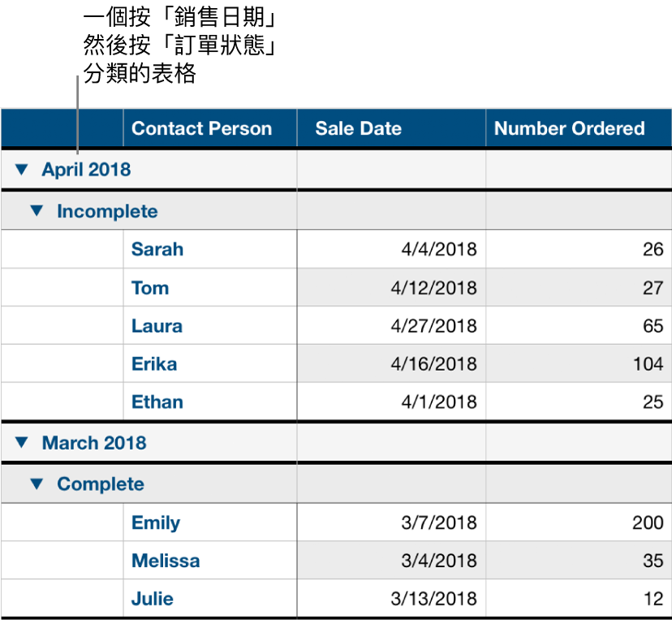This screenshot has height=620, width=672.
Task: Click the April 2018 group label
Action: [86, 170]
